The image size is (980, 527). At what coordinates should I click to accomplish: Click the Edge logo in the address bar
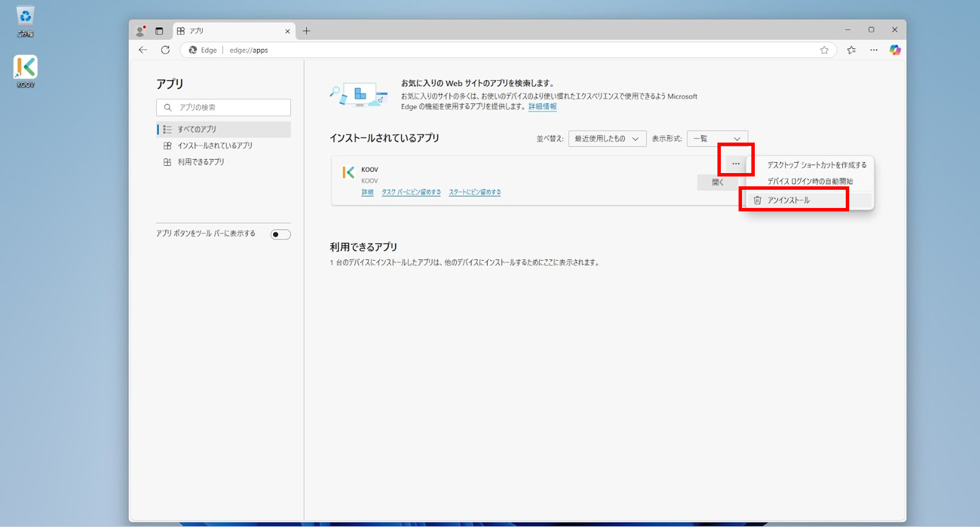pos(193,50)
